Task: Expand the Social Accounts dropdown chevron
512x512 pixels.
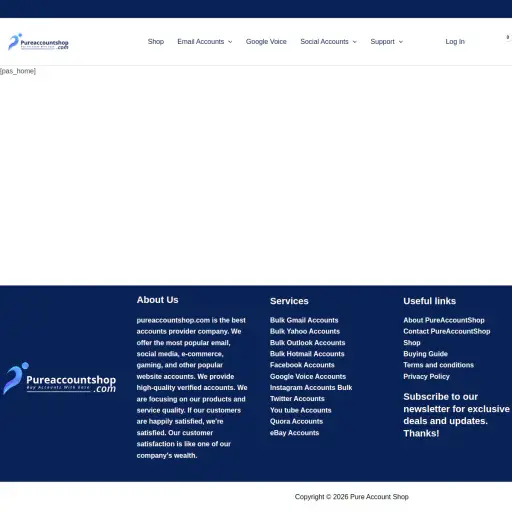Action: tap(355, 42)
